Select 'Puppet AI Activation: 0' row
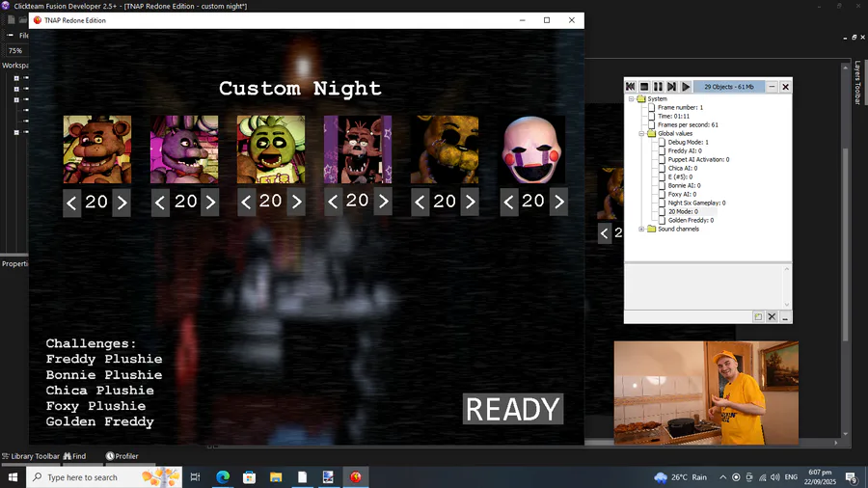This screenshot has width=868, height=488. click(698, 159)
